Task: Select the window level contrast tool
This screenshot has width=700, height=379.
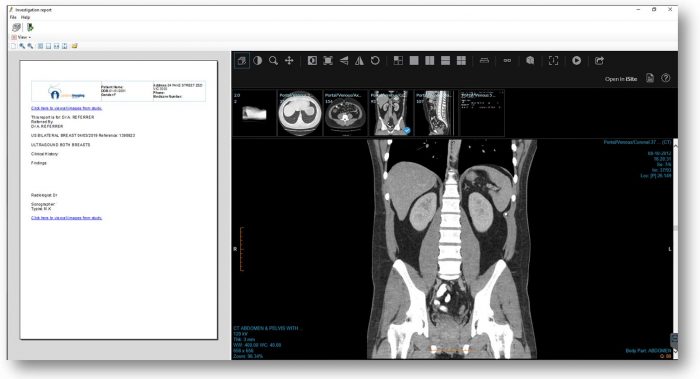Action: point(258,60)
